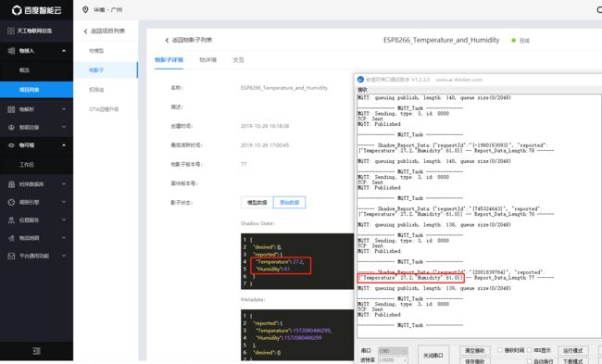Return to shadow list via 返回物影子列表
This screenshot has width=602, height=364.
click(x=192, y=40)
